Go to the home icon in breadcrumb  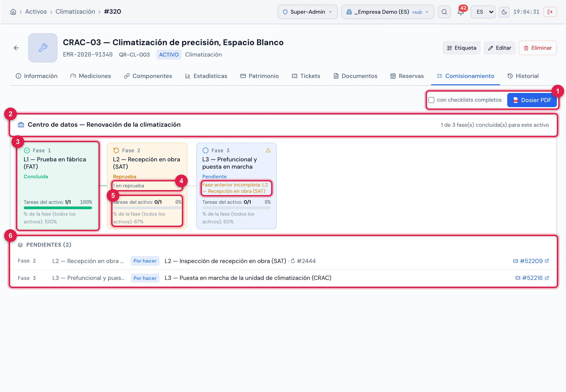tap(13, 12)
